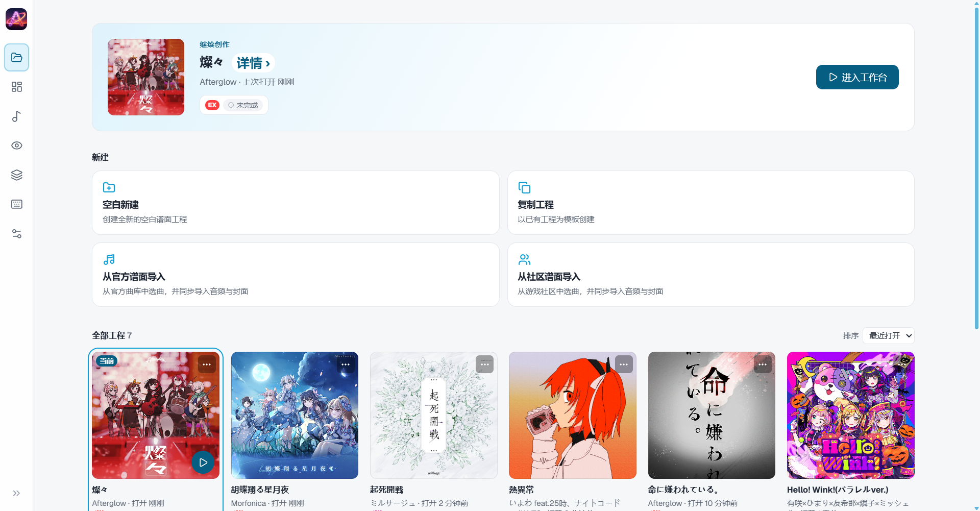Screen dimensions: 980x511
Task: Open 熱異常 project thumbnail
Action: (x=573, y=415)
